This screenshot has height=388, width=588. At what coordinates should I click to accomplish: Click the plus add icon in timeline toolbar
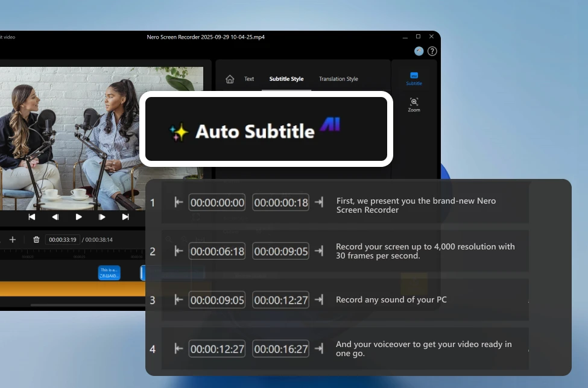click(x=13, y=239)
